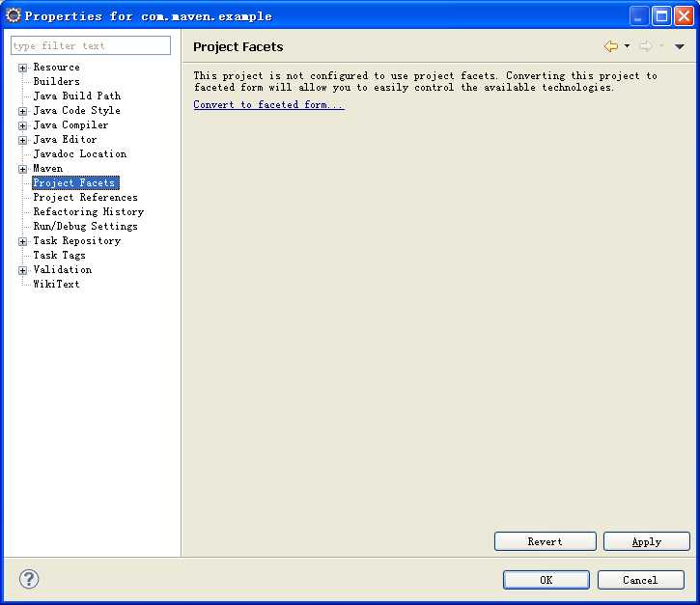Viewport: 700px width, 605px height.
Task: Select Validation entry in tree
Action: click(63, 270)
